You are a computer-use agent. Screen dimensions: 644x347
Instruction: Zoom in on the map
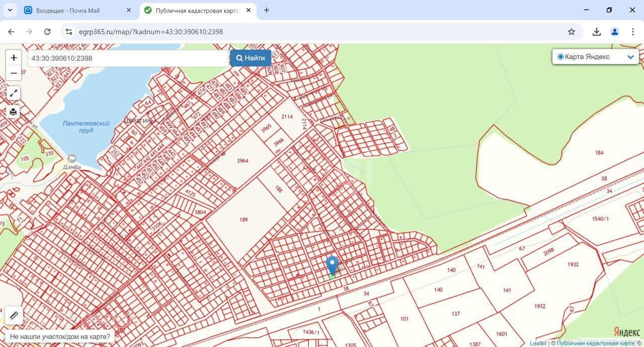pyautogui.click(x=14, y=58)
